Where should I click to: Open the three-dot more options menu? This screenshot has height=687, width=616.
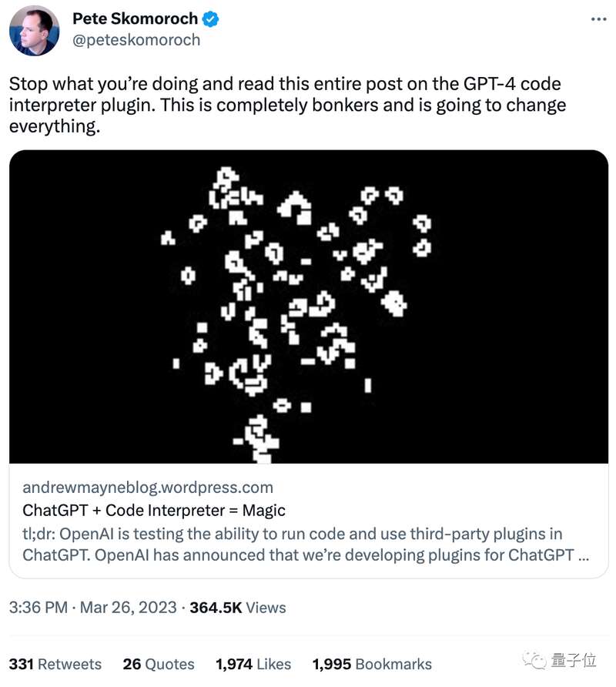(x=598, y=19)
